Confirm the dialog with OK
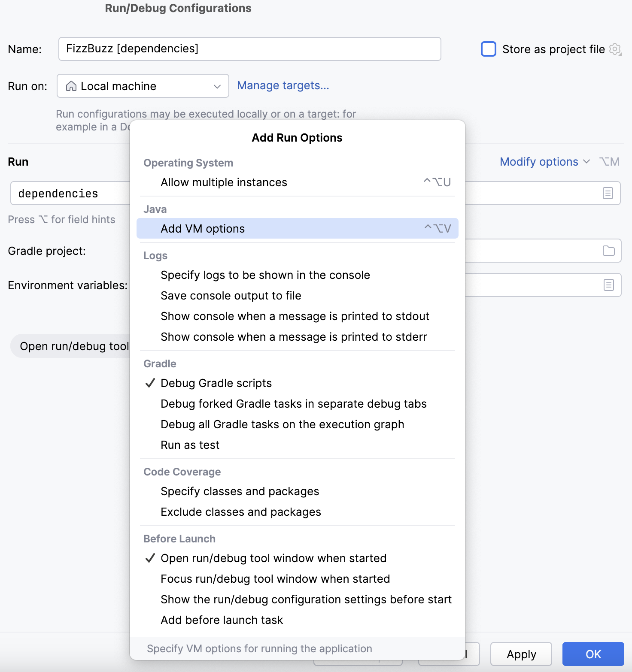The image size is (632, 672). point(593,654)
